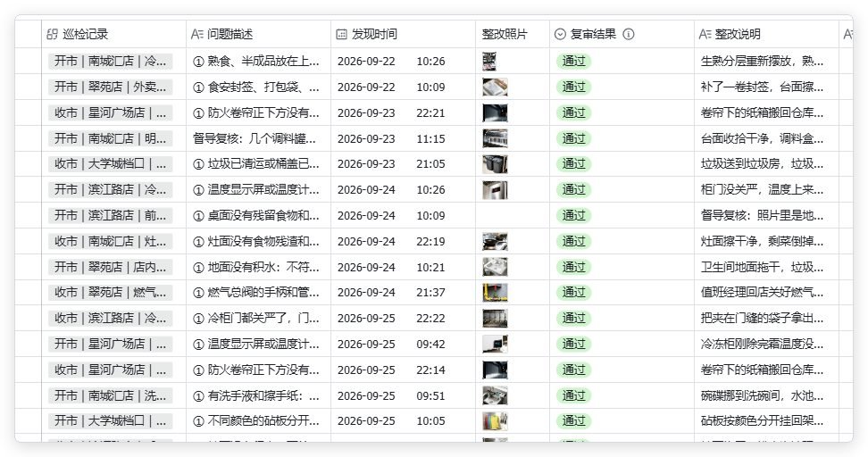Select the cell 有洗手液和擦手纸:…
Screen dimensions: 868x457
point(258,395)
